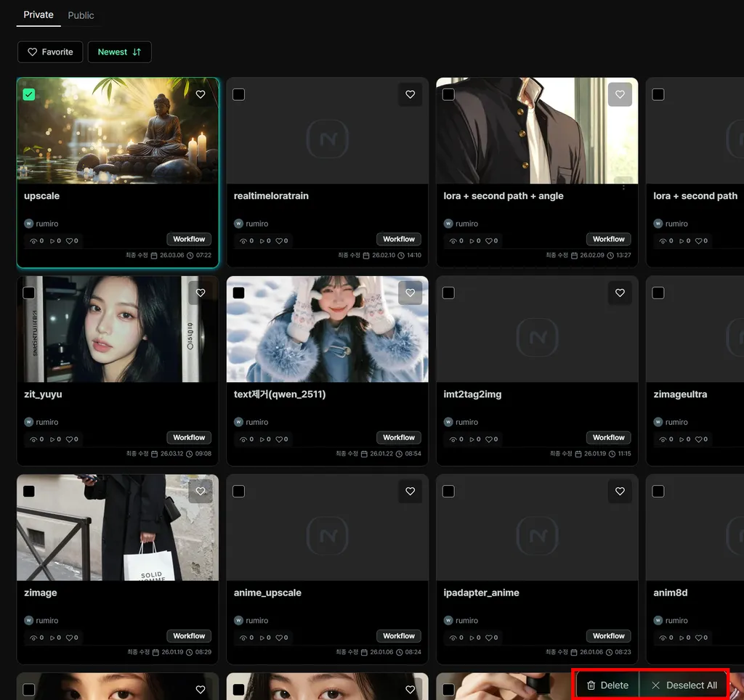The height and width of the screenshot is (700, 744).
Task: Open the ipadapter_anime title
Action: pos(481,593)
